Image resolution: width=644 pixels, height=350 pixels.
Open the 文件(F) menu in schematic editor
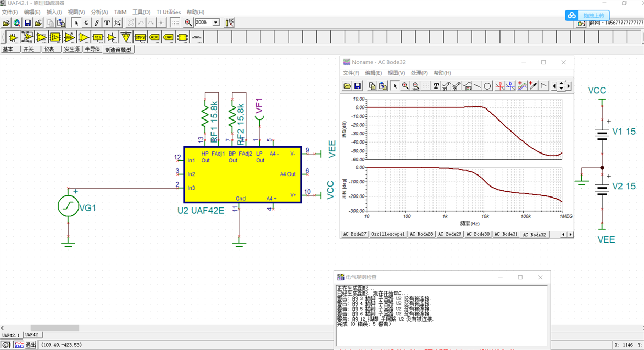point(10,12)
